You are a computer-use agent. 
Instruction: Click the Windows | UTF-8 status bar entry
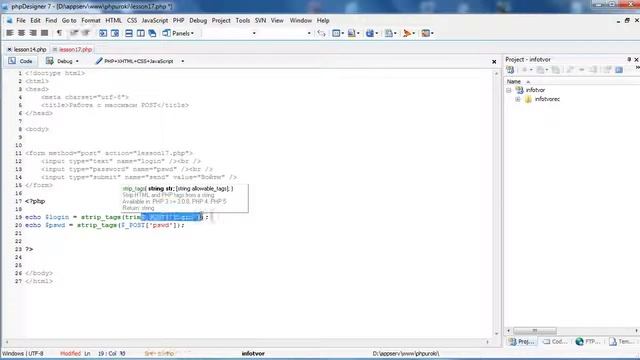pyautogui.click(x=23, y=353)
